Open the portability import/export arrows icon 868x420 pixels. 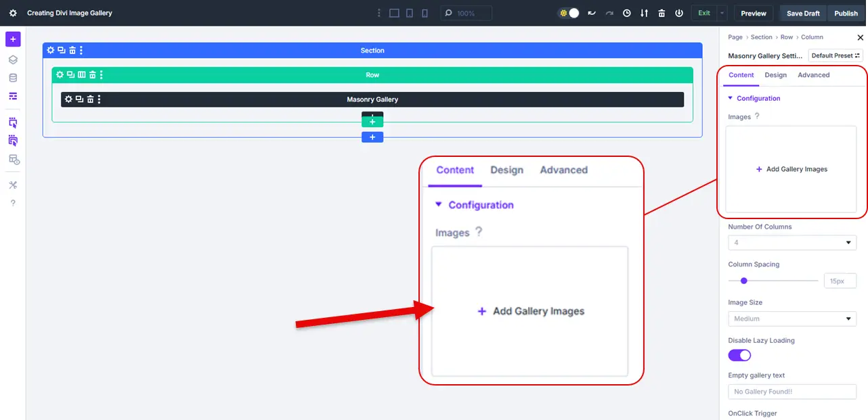(644, 13)
